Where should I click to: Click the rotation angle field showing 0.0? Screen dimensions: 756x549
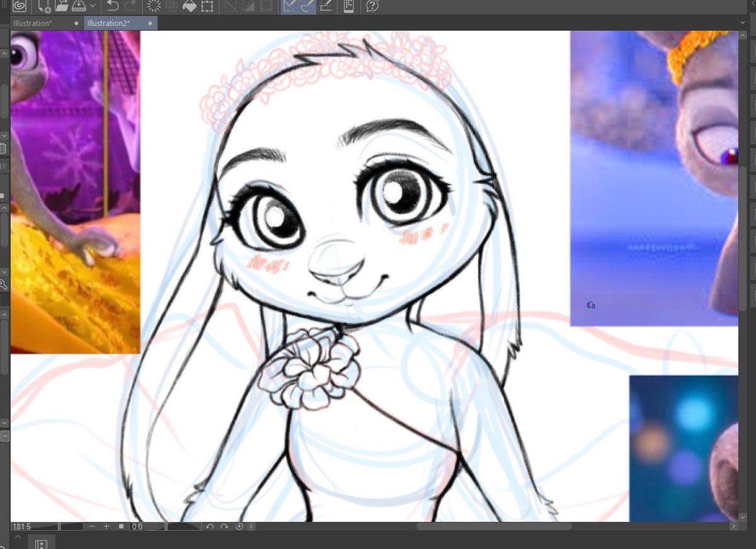coord(139,526)
